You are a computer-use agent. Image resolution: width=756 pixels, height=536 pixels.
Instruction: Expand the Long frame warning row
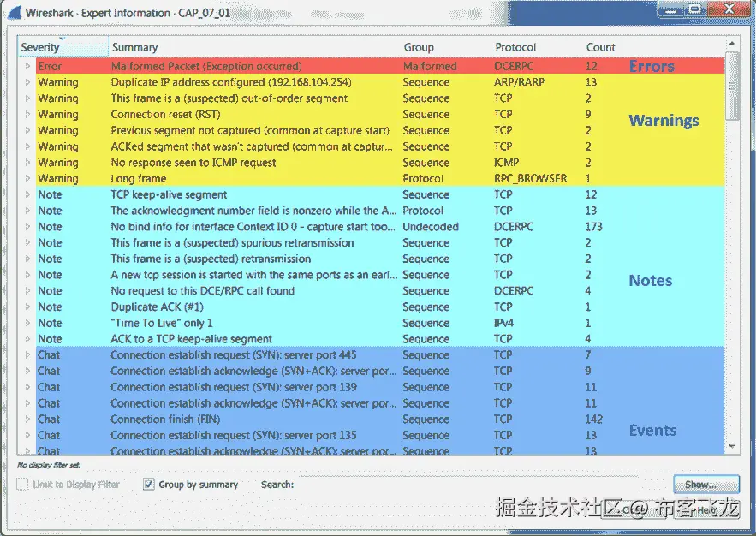(27, 178)
